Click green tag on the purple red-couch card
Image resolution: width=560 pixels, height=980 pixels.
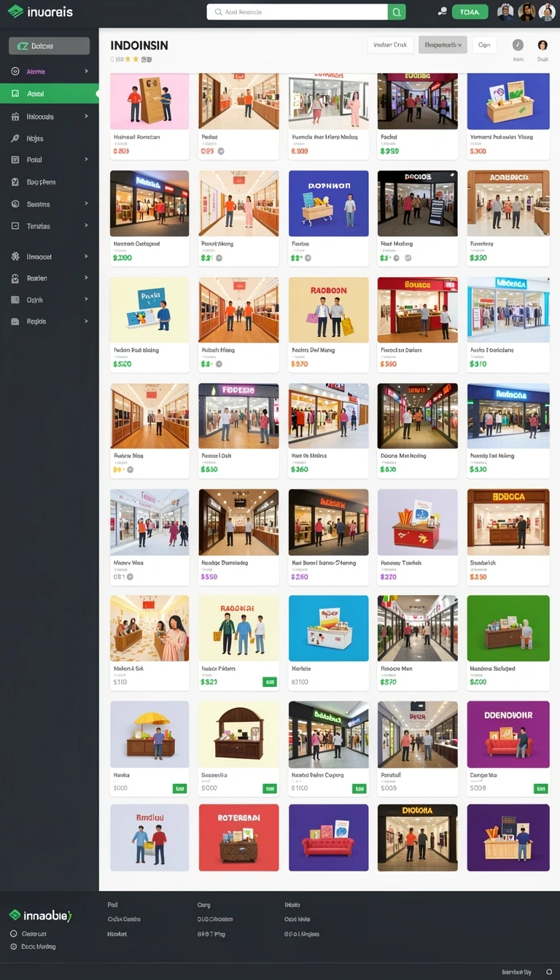540,788
